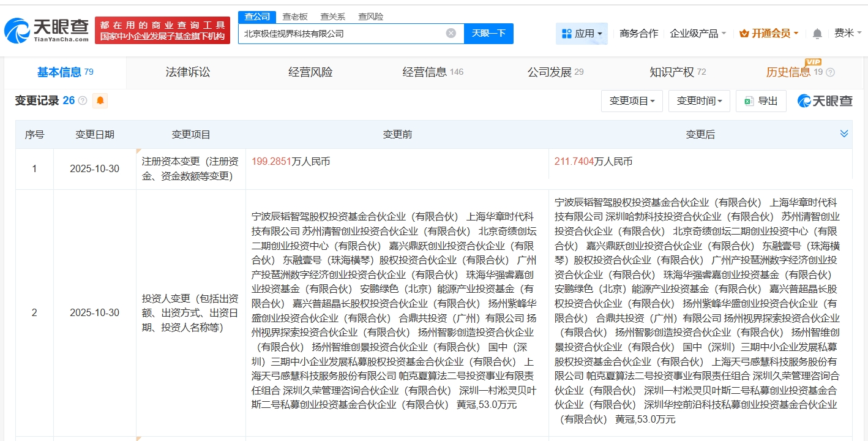Select the 经营信息 tab

433,72
